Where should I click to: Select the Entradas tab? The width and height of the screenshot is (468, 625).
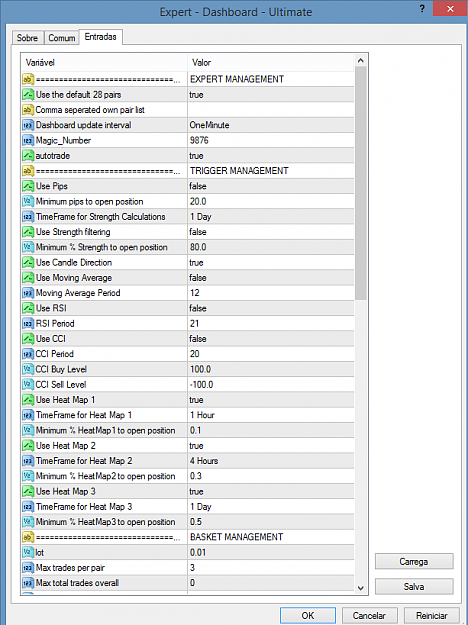[100, 37]
